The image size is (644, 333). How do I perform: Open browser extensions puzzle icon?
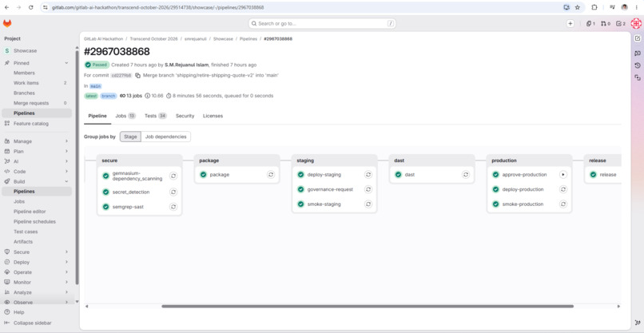(594, 7)
